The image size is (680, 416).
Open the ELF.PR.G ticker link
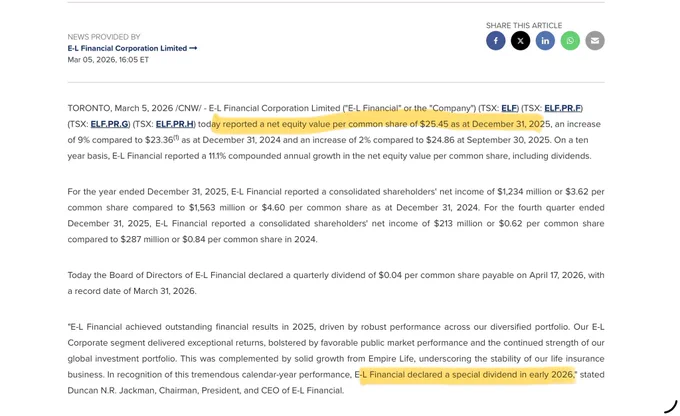[x=109, y=124]
